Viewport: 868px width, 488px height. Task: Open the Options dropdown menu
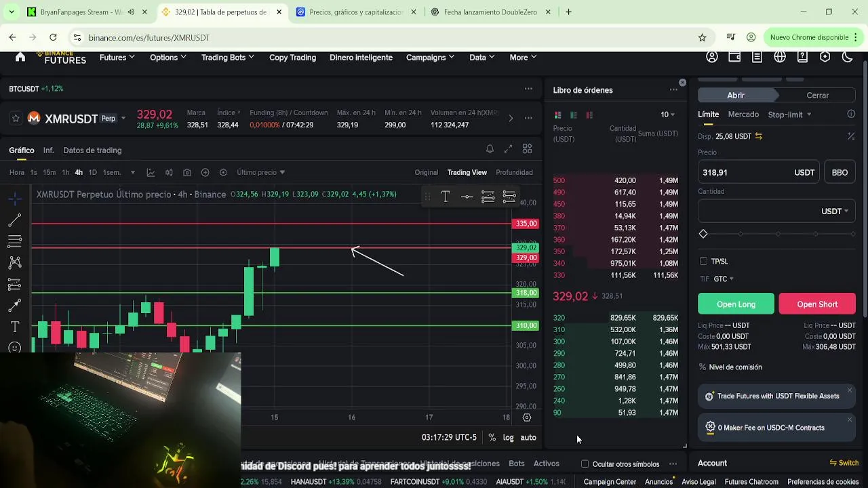168,58
